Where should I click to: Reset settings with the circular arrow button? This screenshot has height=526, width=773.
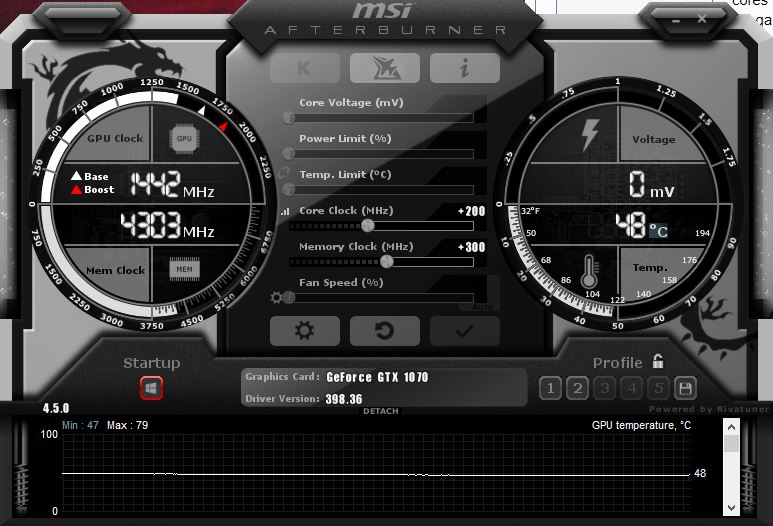[385, 331]
